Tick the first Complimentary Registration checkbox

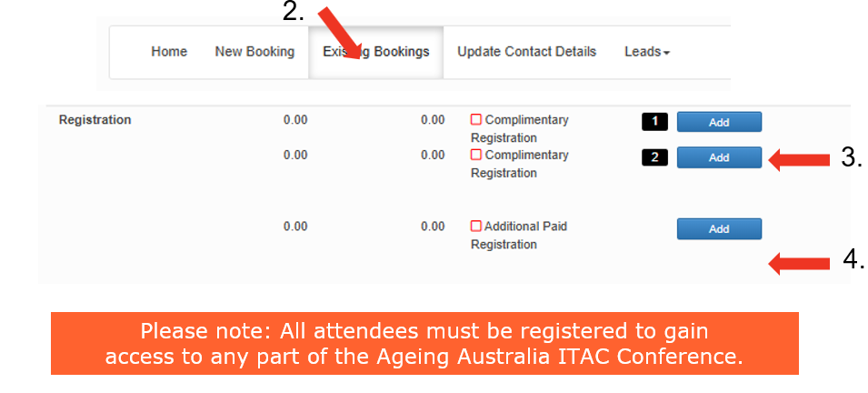[476, 120]
